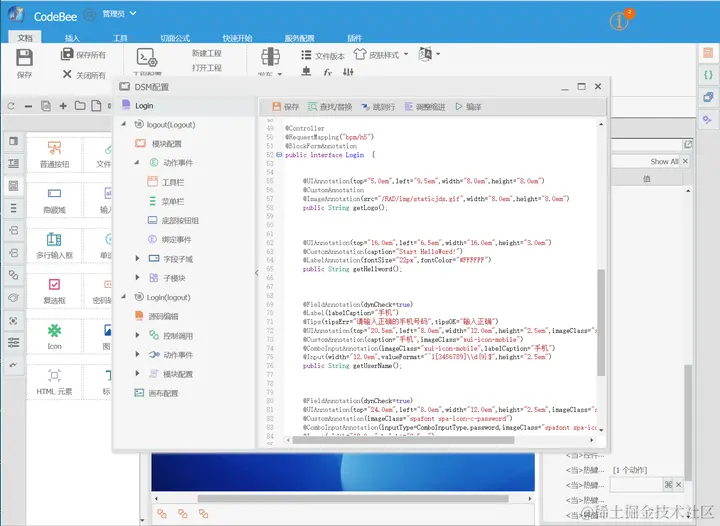Screen dimensions: 720x526
Task: Click the minus remove icon in the file toolbar
Action: coord(28,106)
